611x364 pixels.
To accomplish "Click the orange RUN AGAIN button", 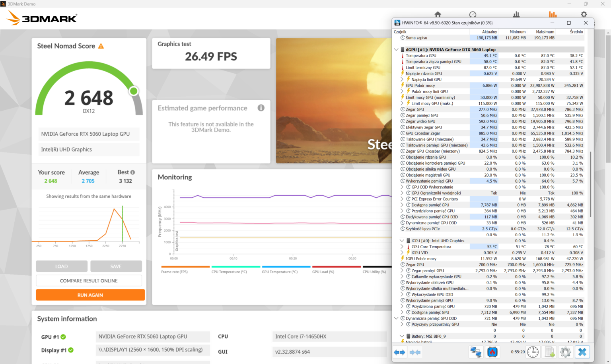I will tap(90, 295).
